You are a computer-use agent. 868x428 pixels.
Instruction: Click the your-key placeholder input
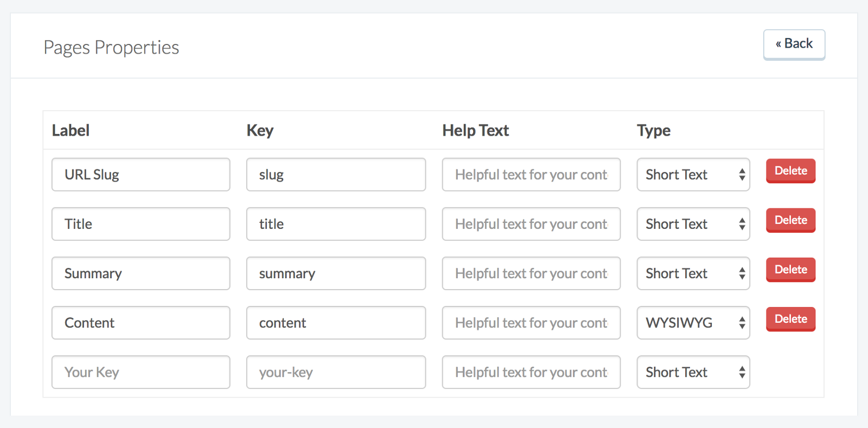336,372
